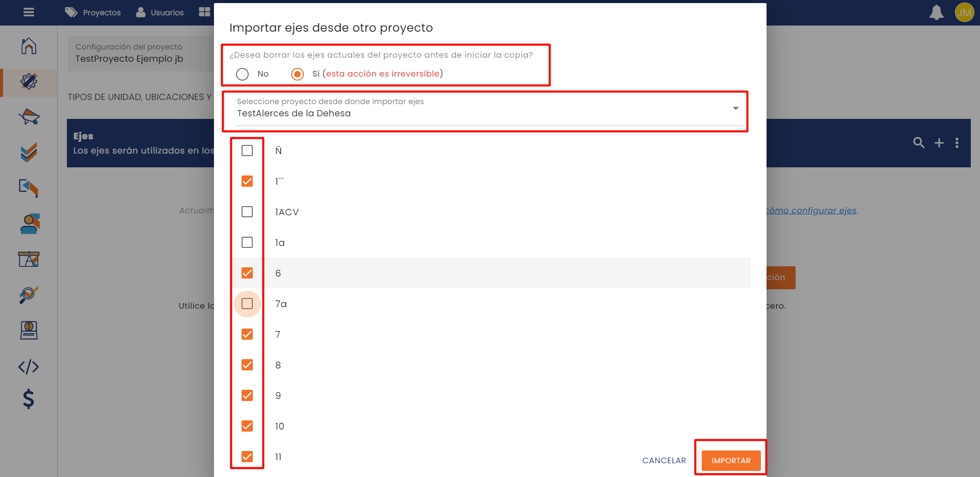Click the home icon in sidebar

pyautogui.click(x=29, y=46)
